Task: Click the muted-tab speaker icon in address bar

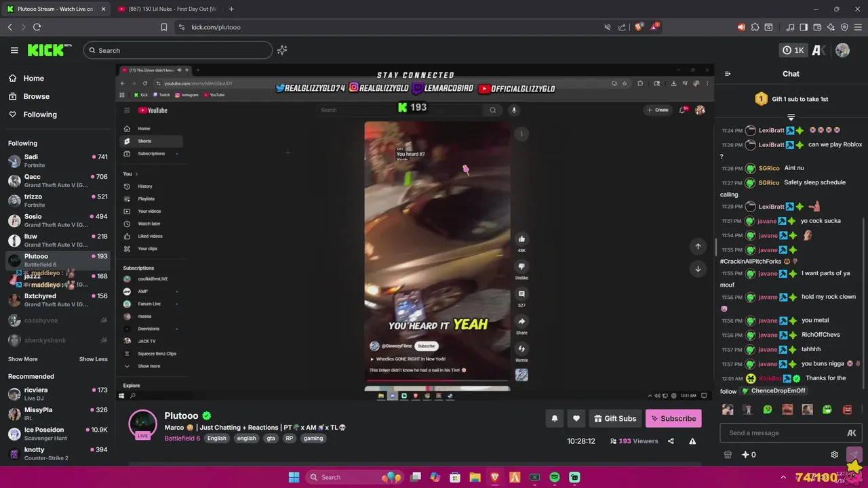Action: [x=608, y=27]
